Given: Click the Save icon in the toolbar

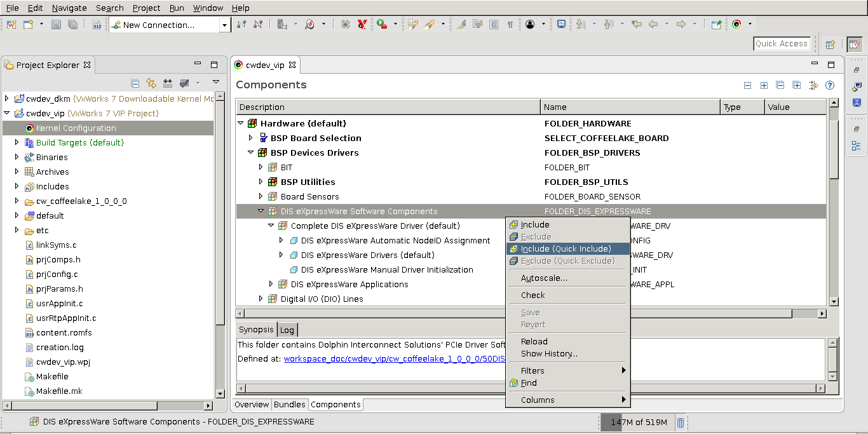Looking at the screenshot, I should (x=57, y=24).
